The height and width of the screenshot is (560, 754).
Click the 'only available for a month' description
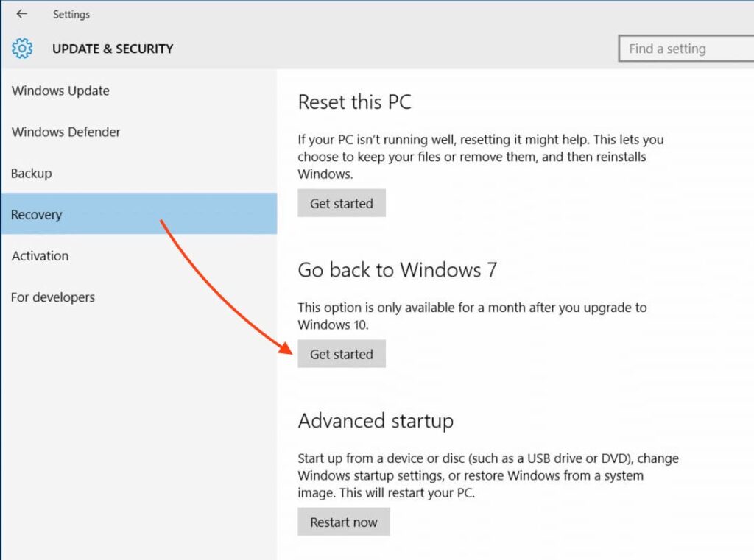coord(472,316)
